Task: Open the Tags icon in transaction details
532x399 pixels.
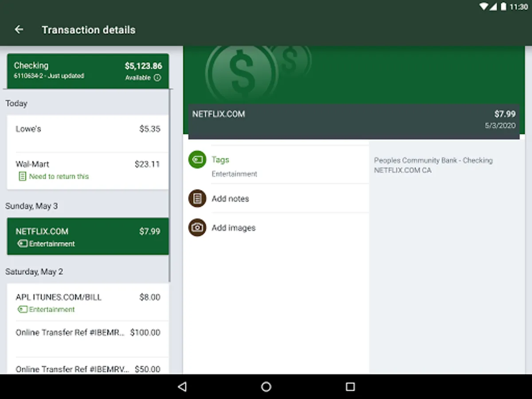Action: [197, 160]
